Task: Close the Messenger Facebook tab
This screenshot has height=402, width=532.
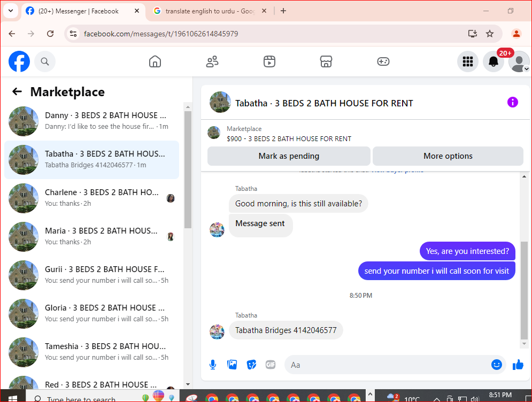Action: click(x=137, y=11)
